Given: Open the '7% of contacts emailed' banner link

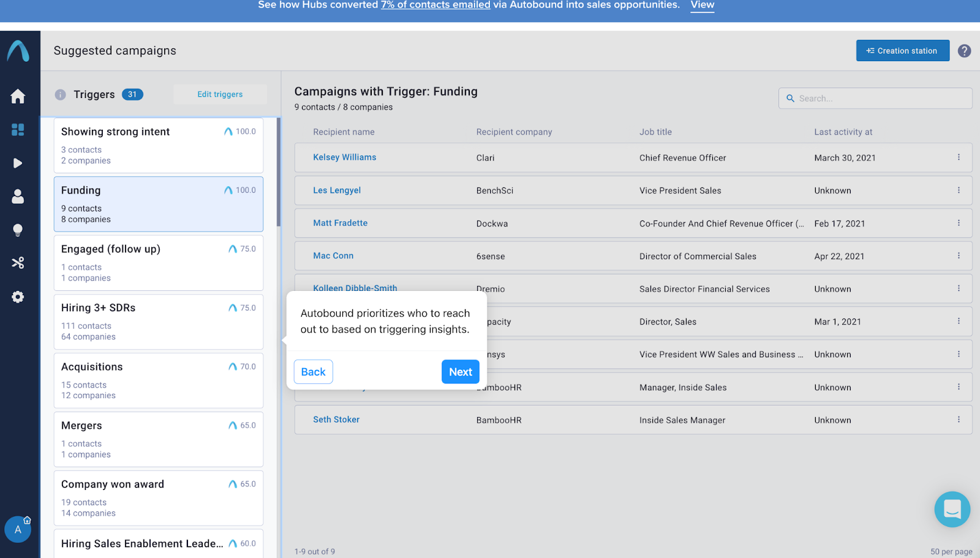Looking at the screenshot, I should pyautogui.click(x=435, y=5).
